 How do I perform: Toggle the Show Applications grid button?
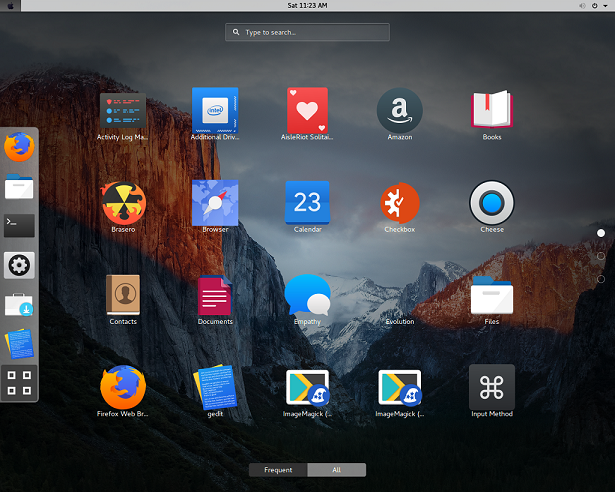(x=19, y=383)
